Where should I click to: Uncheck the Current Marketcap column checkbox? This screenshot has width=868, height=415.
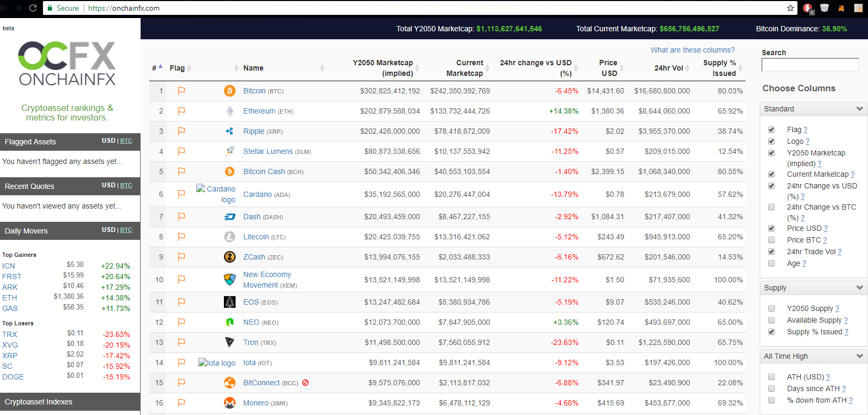coord(771,174)
